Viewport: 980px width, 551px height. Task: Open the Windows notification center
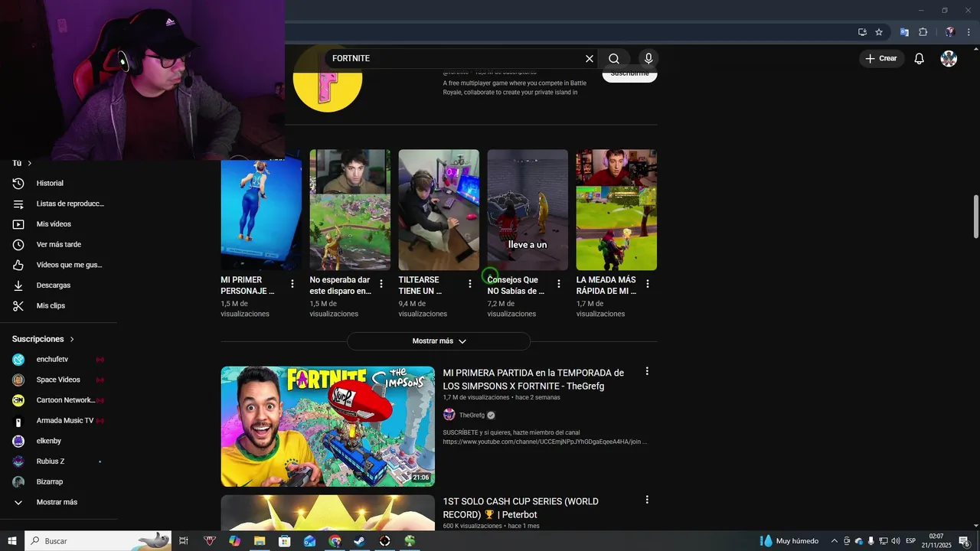tap(965, 541)
